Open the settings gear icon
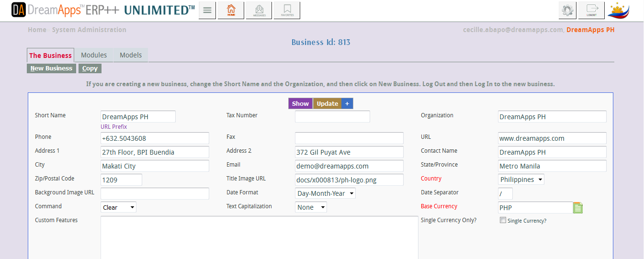Viewport: 644px width, 259px height. (567, 10)
